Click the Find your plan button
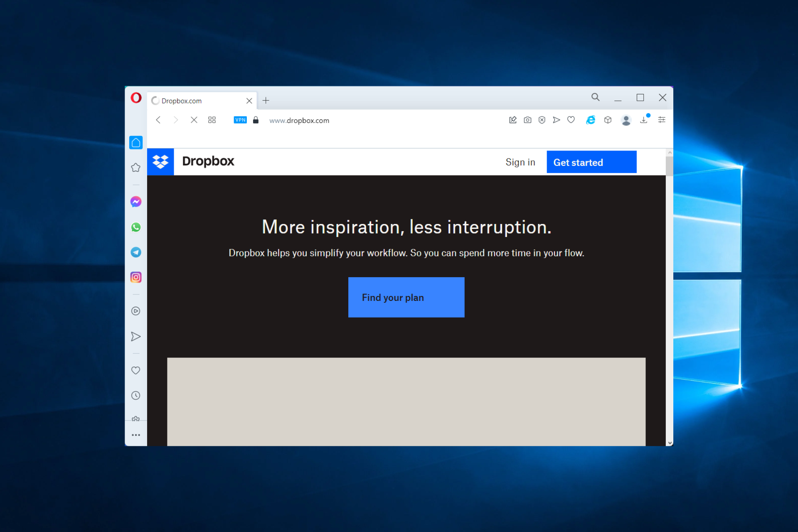The width and height of the screenshot is (798, 532). click(406, 298)
